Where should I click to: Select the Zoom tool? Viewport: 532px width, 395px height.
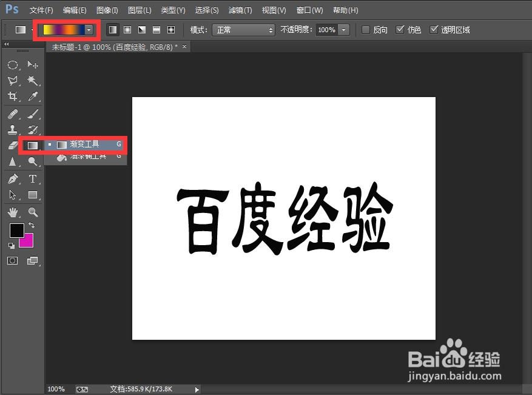coord(33,212)
